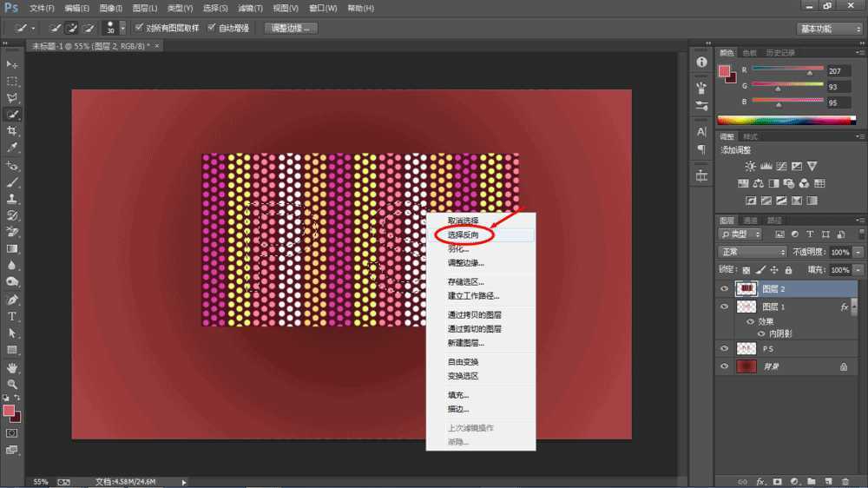This screenshot has height=488, width=868.
Task: Open the 基本功能 workspace dropdown
Action: [829, 29]
